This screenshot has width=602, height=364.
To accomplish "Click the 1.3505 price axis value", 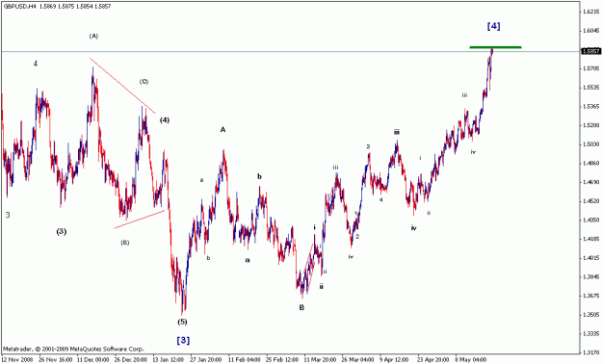I will click(591, 315).
